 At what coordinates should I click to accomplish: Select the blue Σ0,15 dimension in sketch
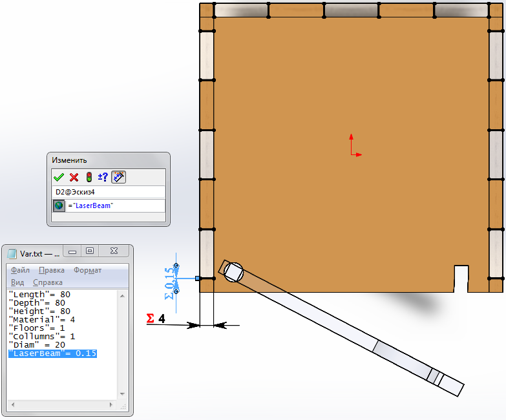coord(170,283)
